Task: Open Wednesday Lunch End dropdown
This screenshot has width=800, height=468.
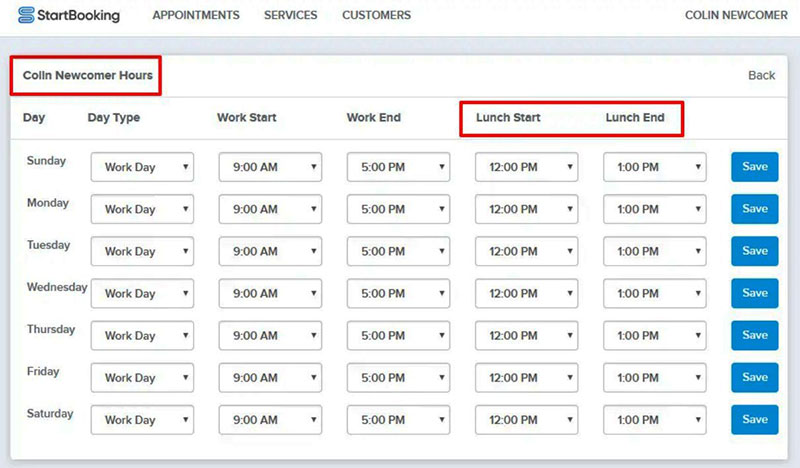Action: pyautogui.click(x=655, y=293)
